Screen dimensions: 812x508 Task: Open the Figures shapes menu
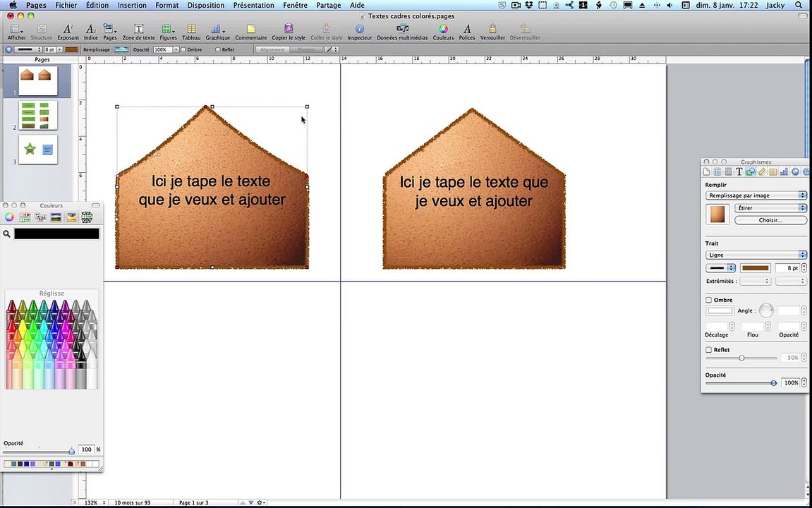click(x=168, y=32)
